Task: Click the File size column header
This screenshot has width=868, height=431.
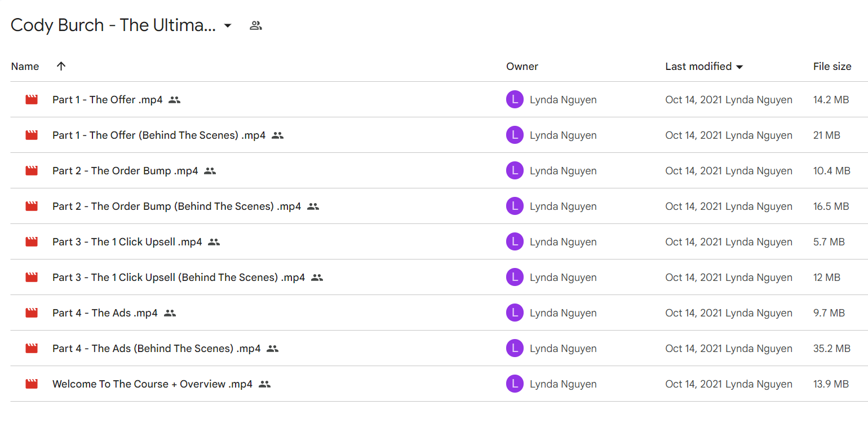Action: [x=832, y=66]
